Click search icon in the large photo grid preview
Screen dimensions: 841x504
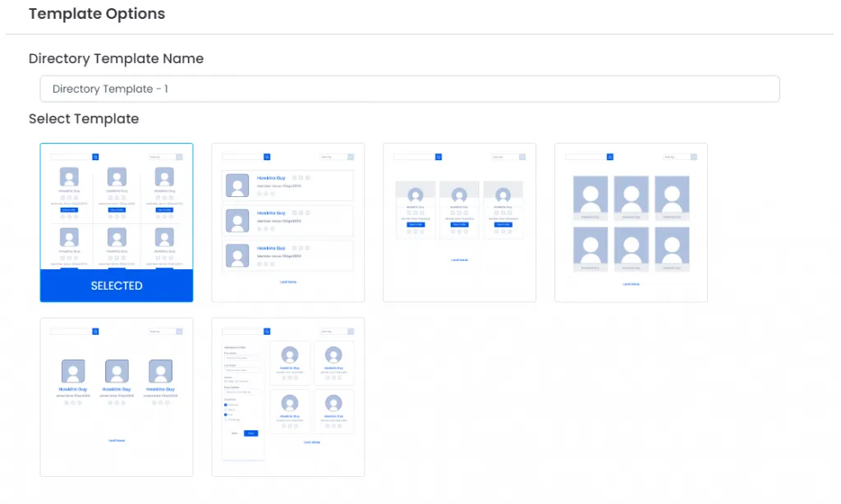click(x=610, y=157)
